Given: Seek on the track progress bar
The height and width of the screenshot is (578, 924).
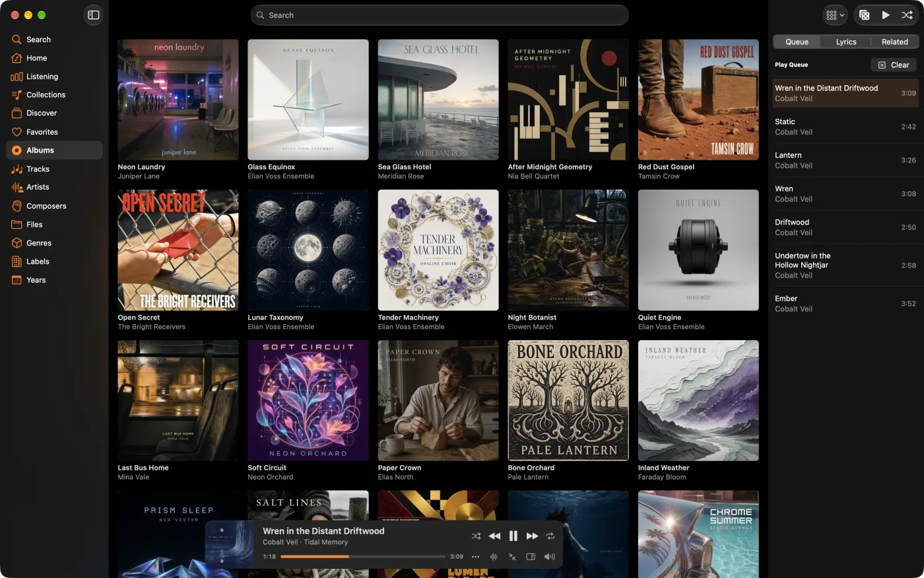Looking at the screenshot, I should click(x=363, y=557).
